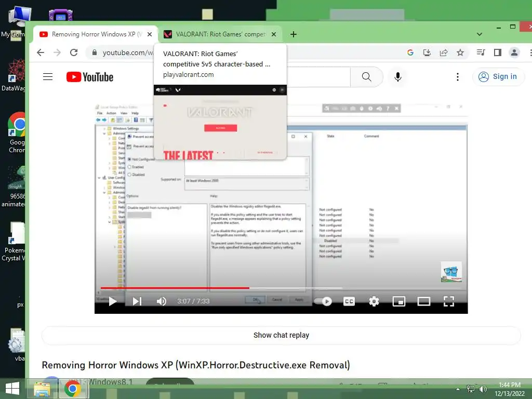This screenshot has height=399, width=532.
Task: Open network icon in system tray
Action: click(x=470, y=389)
